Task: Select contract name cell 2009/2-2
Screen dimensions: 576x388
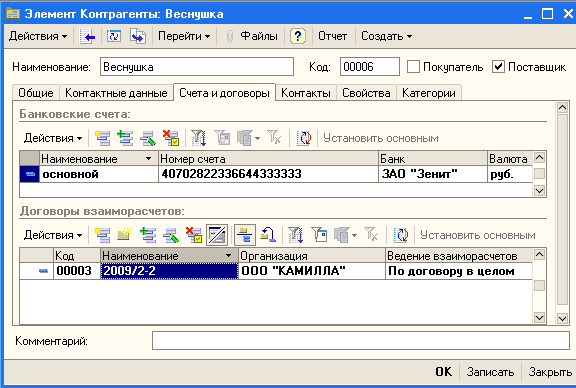Action: [169, 271]
